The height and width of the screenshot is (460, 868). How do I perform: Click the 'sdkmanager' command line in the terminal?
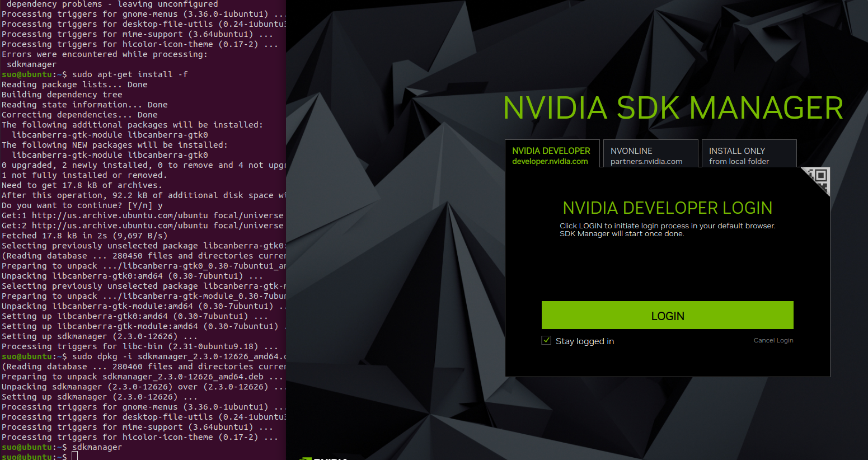[x=62, y=447]
